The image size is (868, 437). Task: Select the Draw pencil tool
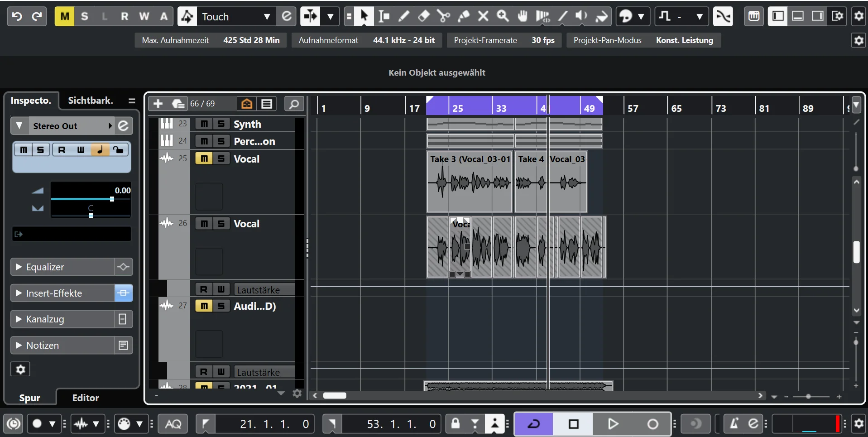coord(403,17)
